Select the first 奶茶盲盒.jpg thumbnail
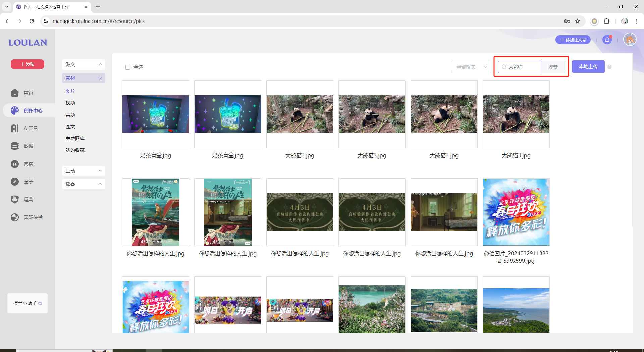 tap(156, 114)
